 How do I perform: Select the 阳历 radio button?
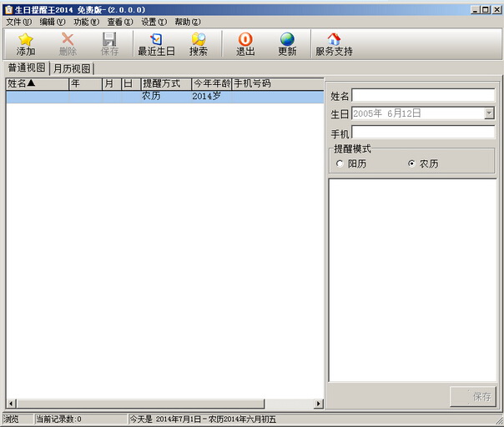pyautogui.click(x=340, y=163)
